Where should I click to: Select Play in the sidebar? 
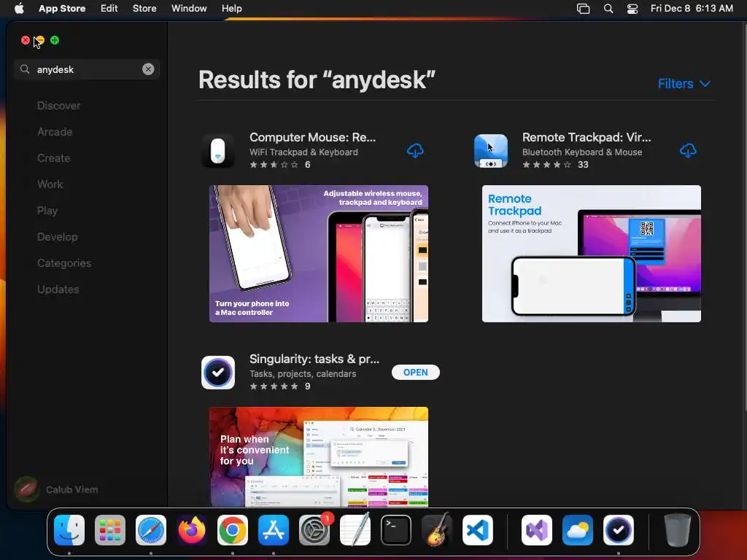pyautogui.click(x=47, y=211)
